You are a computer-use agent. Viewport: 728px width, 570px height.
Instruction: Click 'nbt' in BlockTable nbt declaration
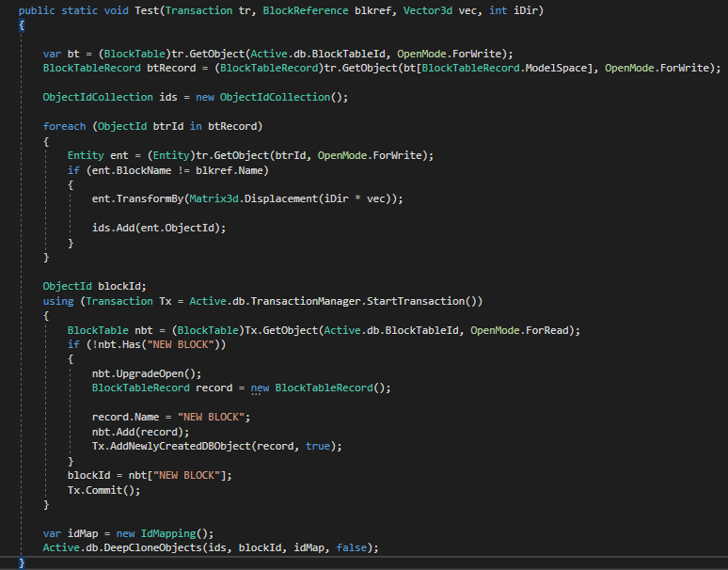tap(144, 330)
